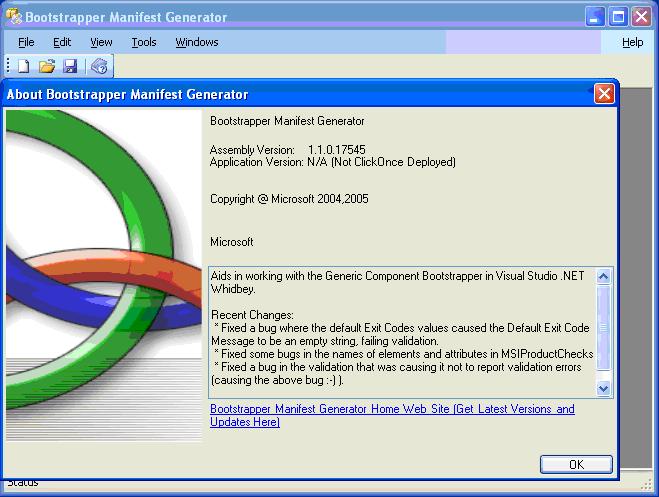659x497 pixels.
Task: Click the Save floppy disk toolbar icon
Action: (70, 66)
